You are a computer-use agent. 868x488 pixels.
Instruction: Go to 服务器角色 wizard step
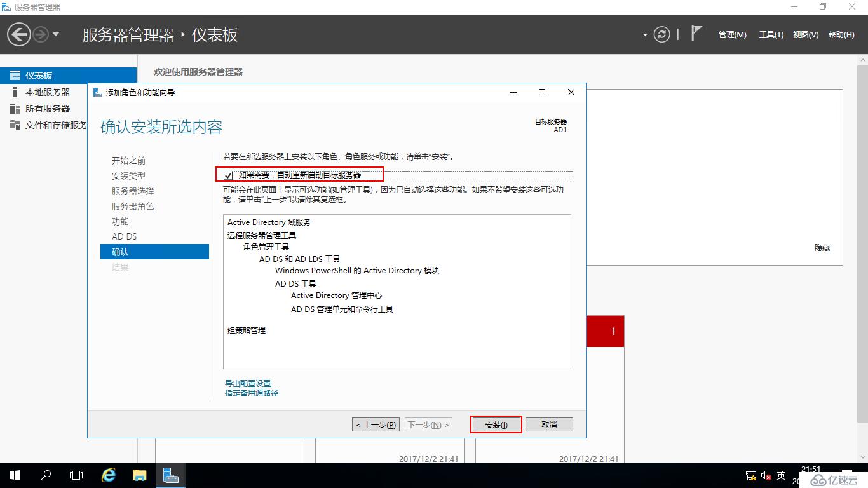[133, 207]
